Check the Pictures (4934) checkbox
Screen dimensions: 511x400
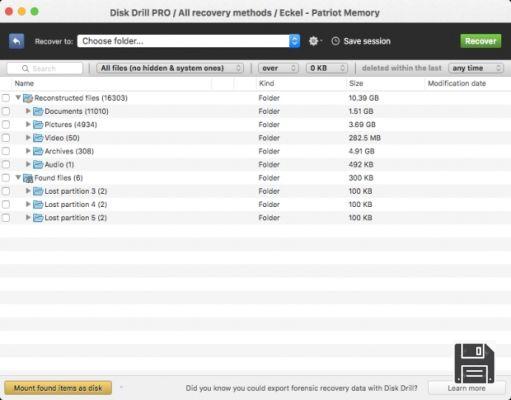pos(6,125)
